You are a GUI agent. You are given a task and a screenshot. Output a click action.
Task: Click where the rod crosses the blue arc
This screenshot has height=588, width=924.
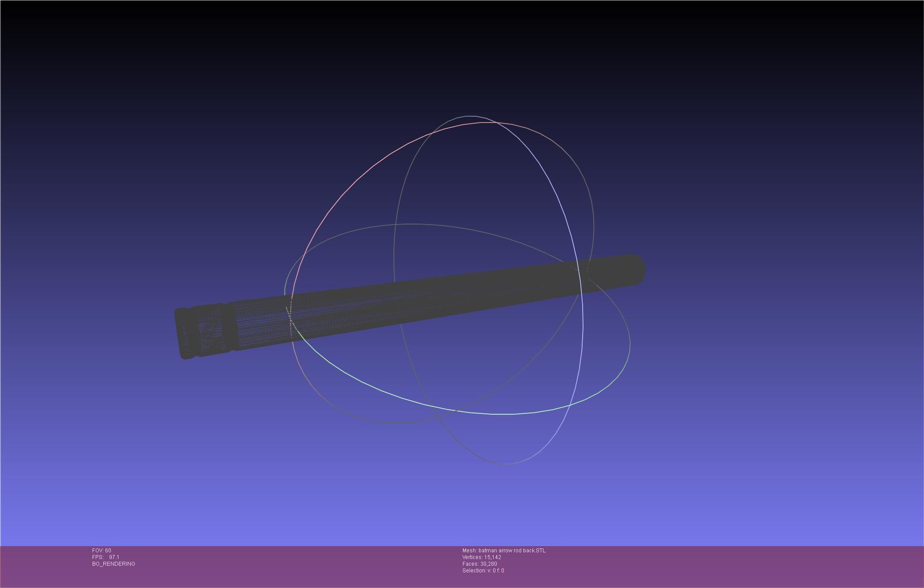(579, 276)
